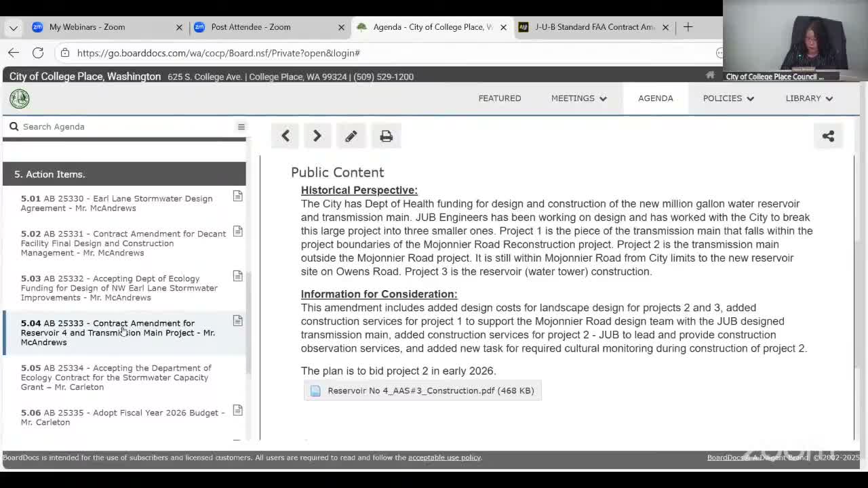The width and height of the screenshot is (868, 488).
Task: View site information icon in address bar
Action: 64,53
